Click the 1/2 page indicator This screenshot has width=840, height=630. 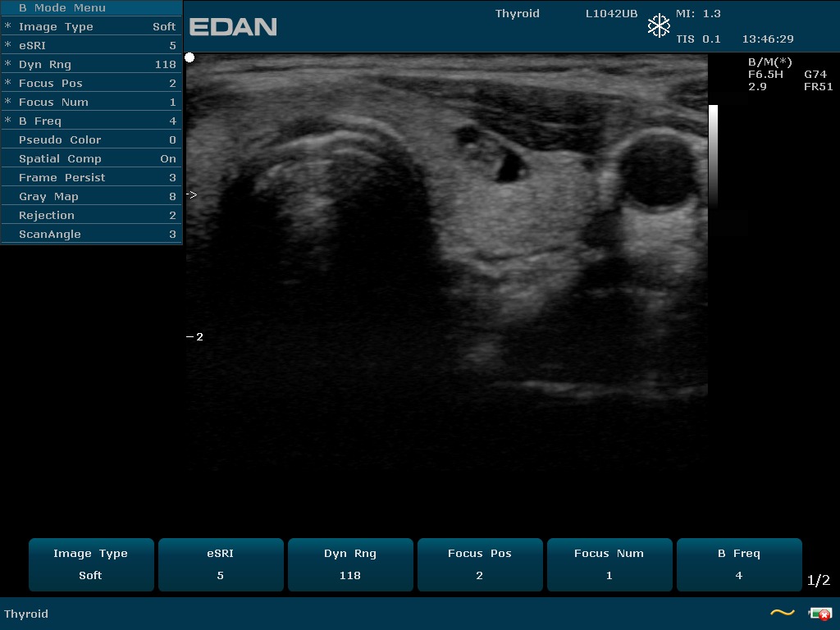tap(818, 581)
